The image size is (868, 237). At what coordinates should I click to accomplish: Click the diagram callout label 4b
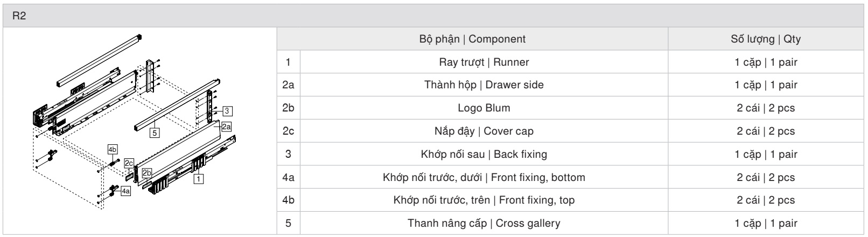(112, 148)
